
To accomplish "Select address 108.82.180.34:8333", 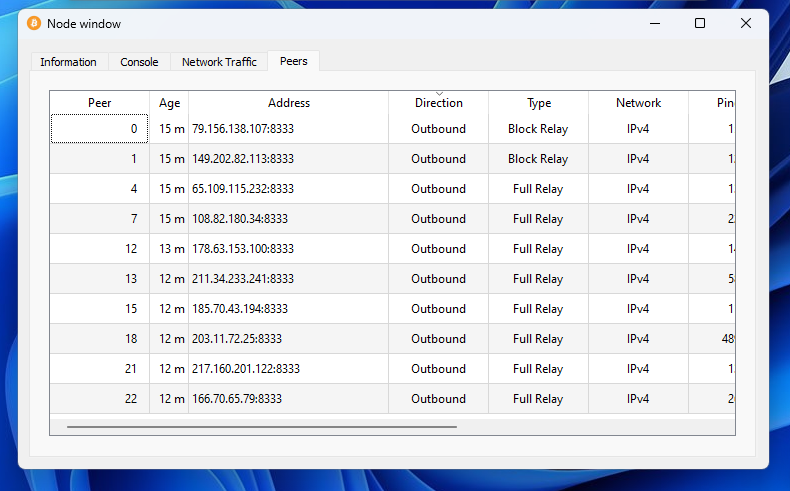I will (x=240, y=219).
